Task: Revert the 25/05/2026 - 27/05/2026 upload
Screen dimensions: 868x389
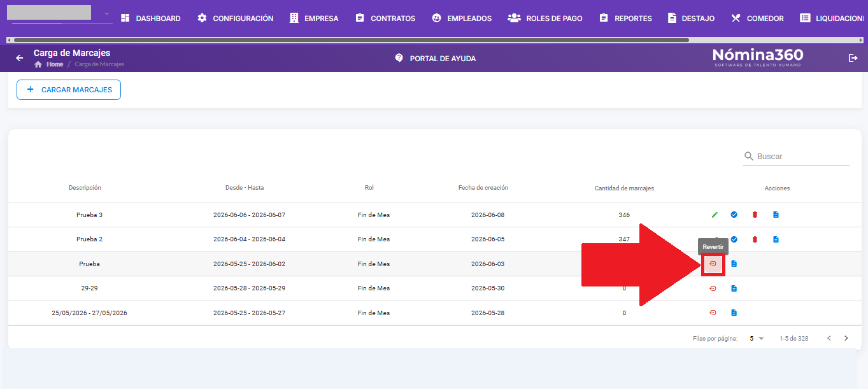Action: [x=713, y=313]
